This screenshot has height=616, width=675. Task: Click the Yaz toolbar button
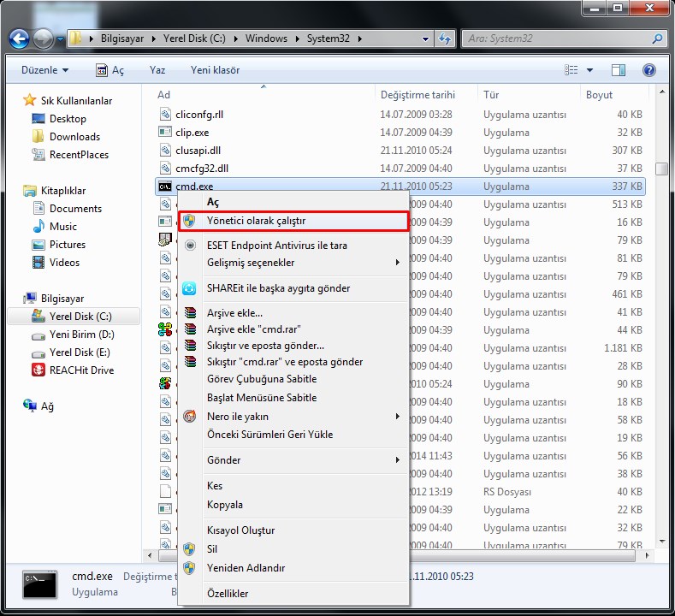coord(157,70)
